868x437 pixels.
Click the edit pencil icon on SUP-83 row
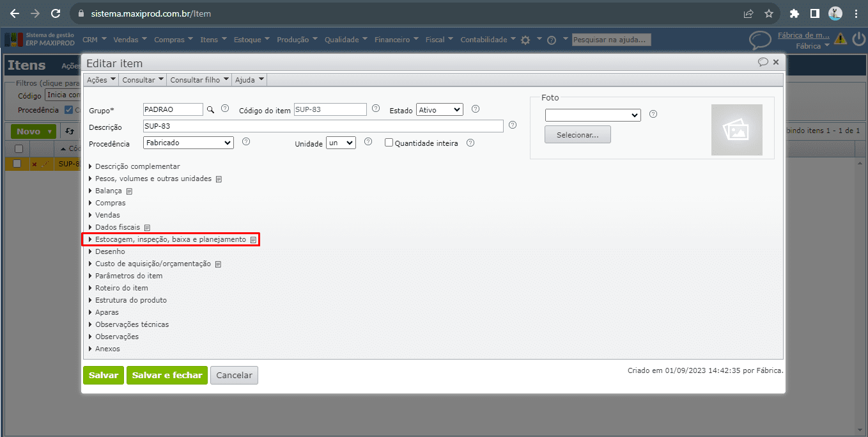tap(45, 164)
